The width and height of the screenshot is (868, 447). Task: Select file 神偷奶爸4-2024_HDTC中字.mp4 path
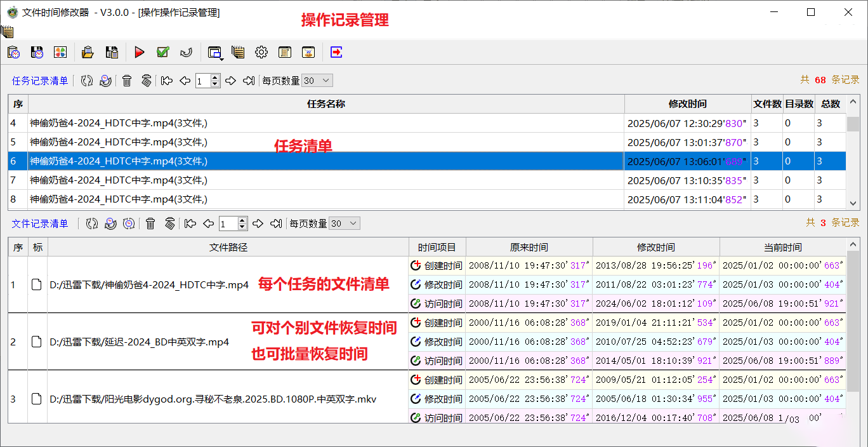pyautogui.click(x=149, y=285)
